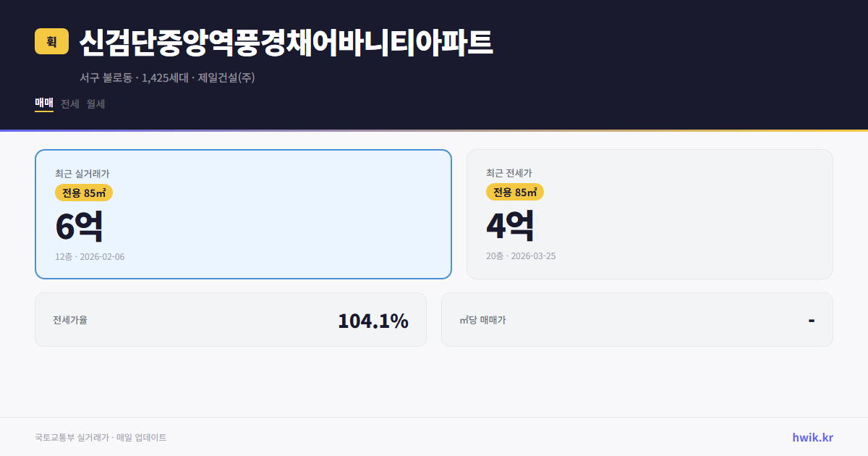Click the 6억 price figure

[x=77, y=226]
